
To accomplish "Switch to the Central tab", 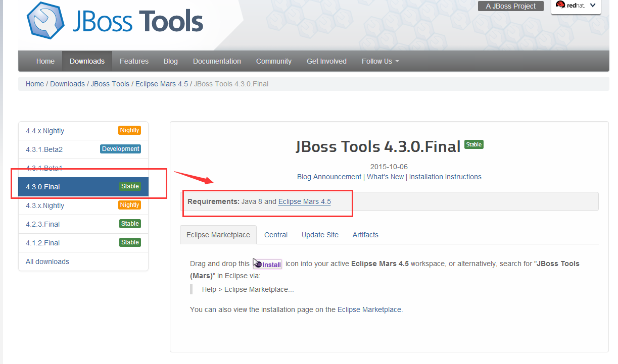I will click(276, 235).
